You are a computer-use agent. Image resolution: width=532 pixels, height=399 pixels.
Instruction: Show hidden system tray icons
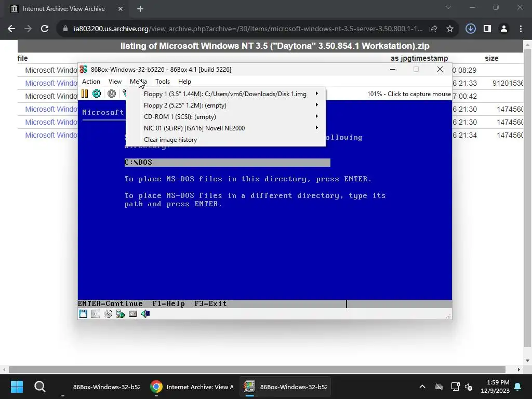pyautogui.click(x=422, y=387)
